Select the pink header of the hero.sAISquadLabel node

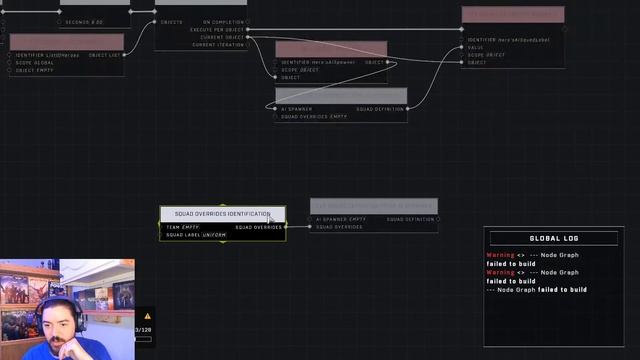[x=513, y=15]
